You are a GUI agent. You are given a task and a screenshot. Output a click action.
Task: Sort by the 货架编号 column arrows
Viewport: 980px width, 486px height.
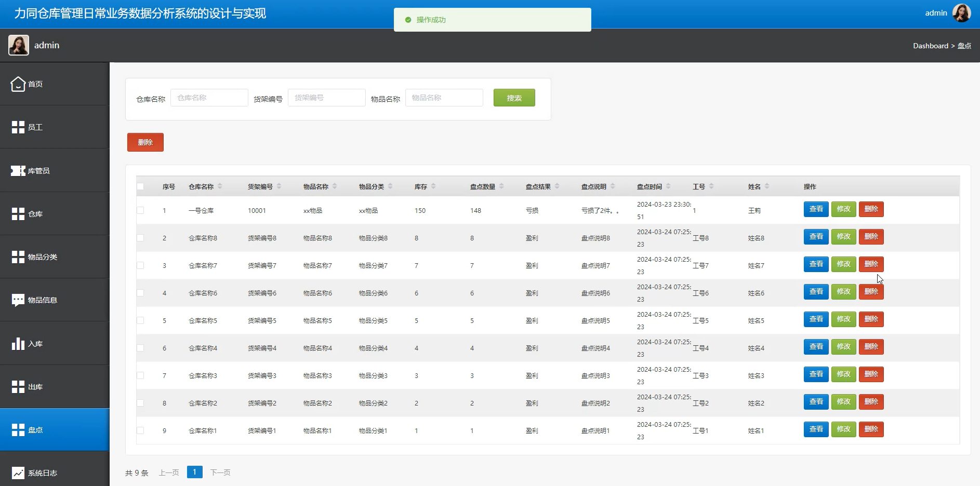pos(279,186)
